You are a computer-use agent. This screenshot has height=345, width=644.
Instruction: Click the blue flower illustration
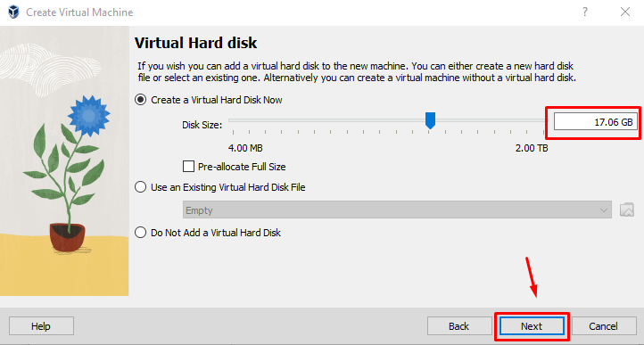click(88, 116)
